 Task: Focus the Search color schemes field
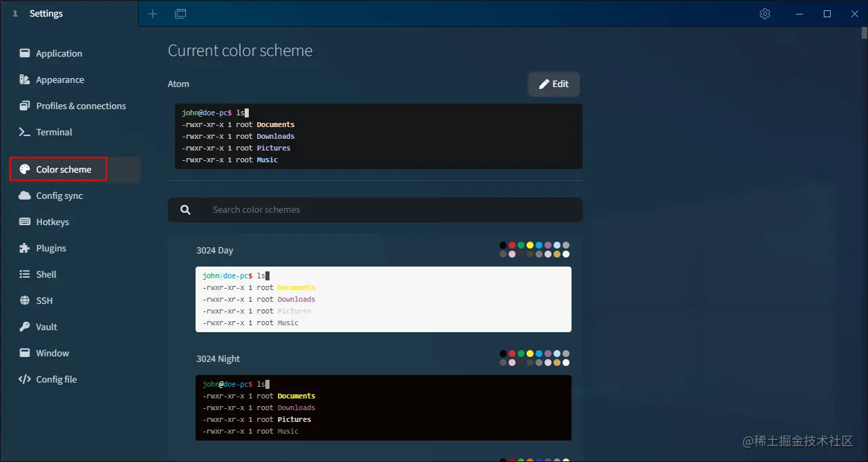(375, 210)
